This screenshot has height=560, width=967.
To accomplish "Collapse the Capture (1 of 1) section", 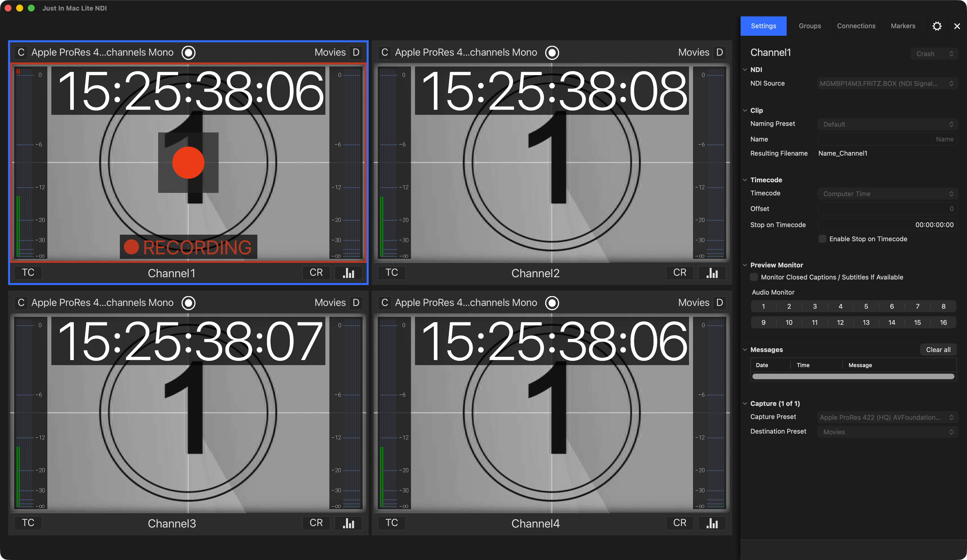I will point(745,403).
